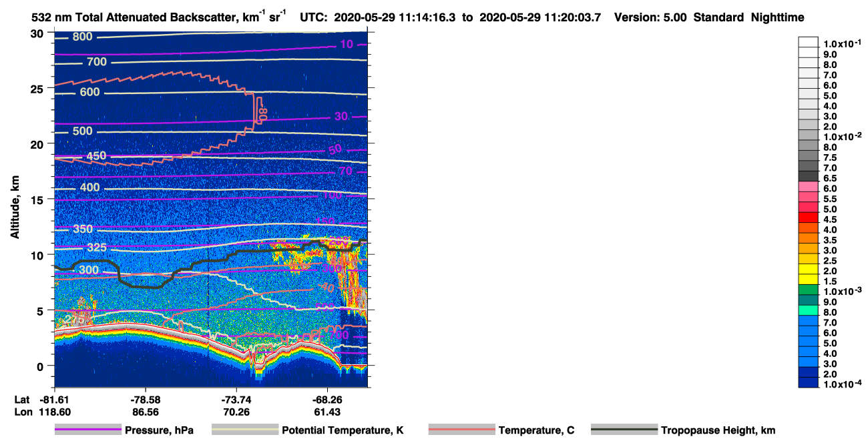Click the 800 potential temperature contour label
The width and height of the screenshot is (868, 445).
(x=82, y=37)
